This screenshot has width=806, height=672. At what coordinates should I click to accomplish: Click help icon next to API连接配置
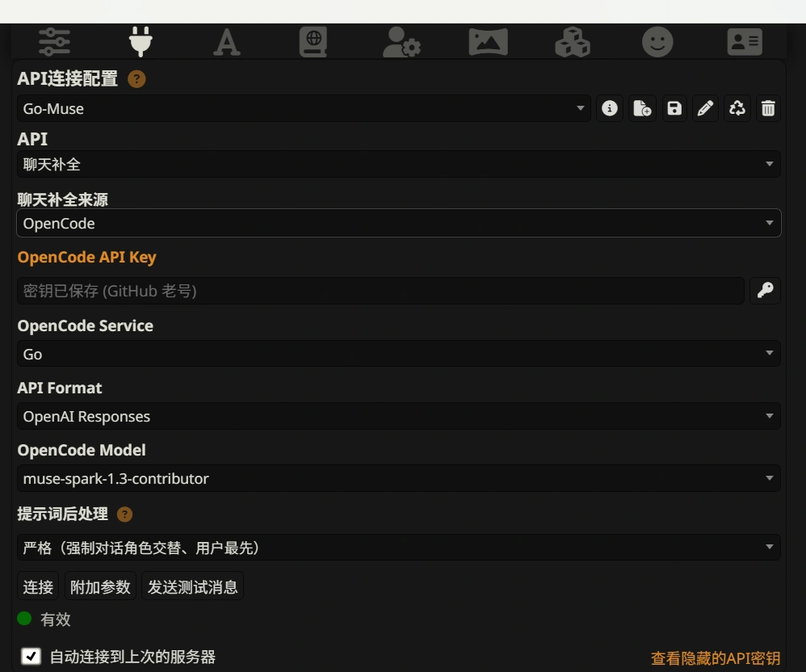pyautogui.click(x=136, y=79)
